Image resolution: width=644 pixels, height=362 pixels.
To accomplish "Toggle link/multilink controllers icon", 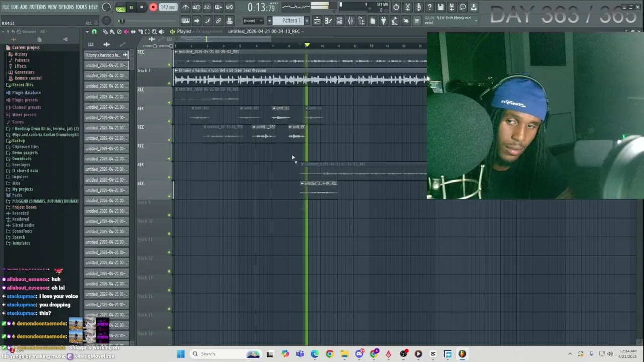I will click(x=218, y=21).
